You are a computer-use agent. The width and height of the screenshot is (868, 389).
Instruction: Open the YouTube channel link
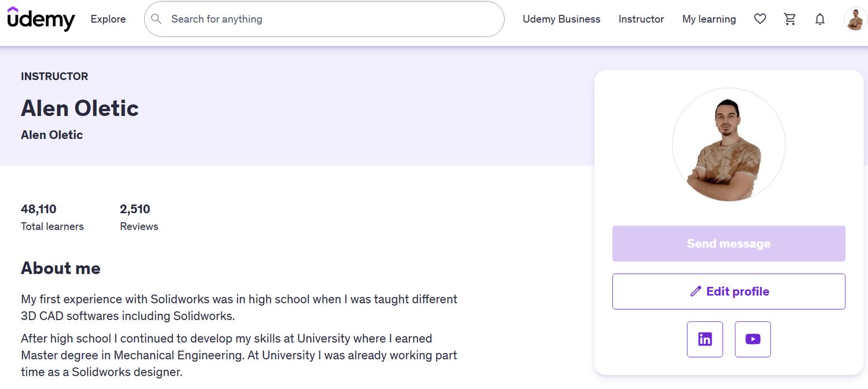click(x=752, y=339)
